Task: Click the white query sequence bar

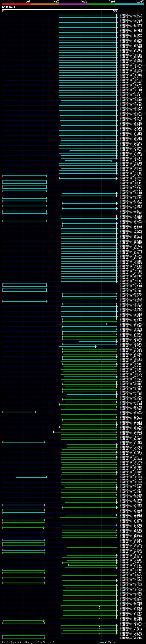Action: [x=60, y=10]
